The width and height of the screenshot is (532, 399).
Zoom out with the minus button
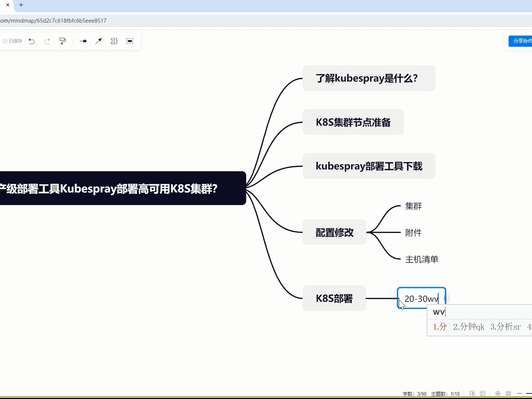pos(519,393)
